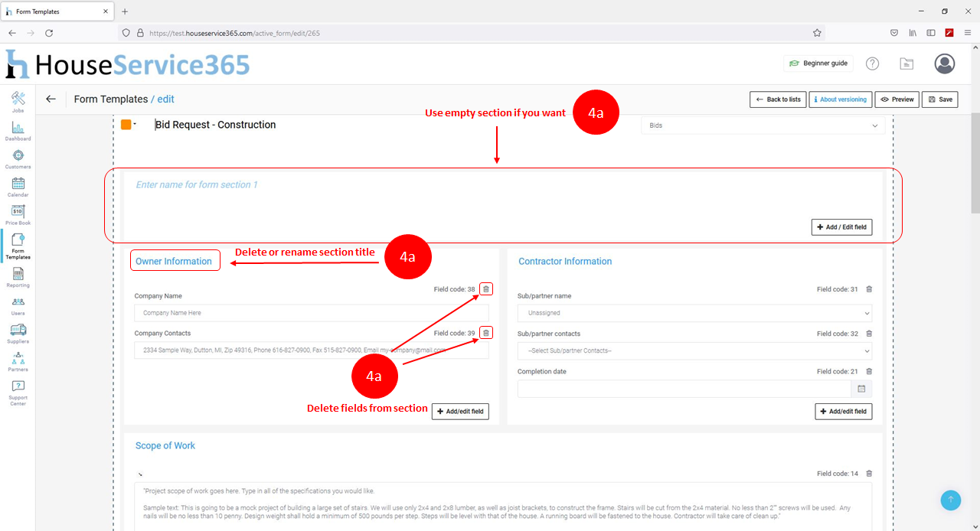Bookmark this page with star icon
Viewport: 980px width, 531px height.
point(817,33)
